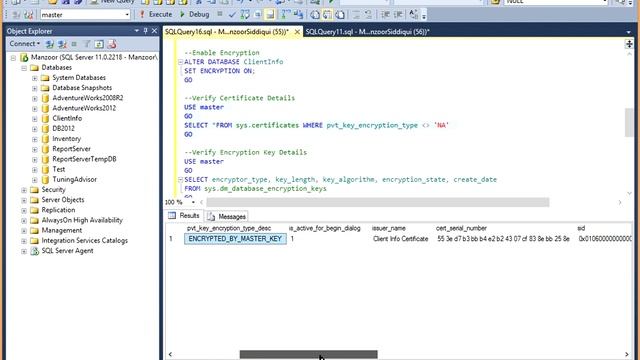Screen dimensions: 640x360
Task: Open the active documents list dropdown
Action: point(628,32)
